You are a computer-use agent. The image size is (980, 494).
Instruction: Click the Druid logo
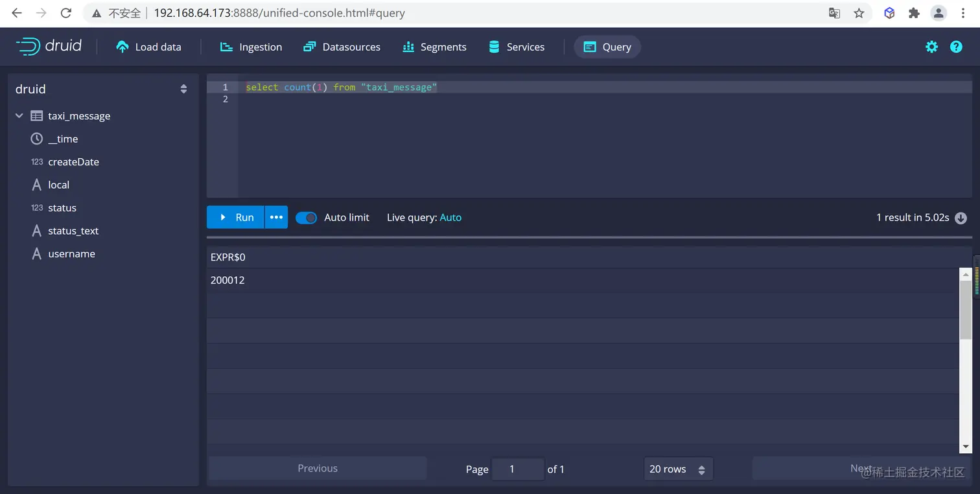click(49, 47)
